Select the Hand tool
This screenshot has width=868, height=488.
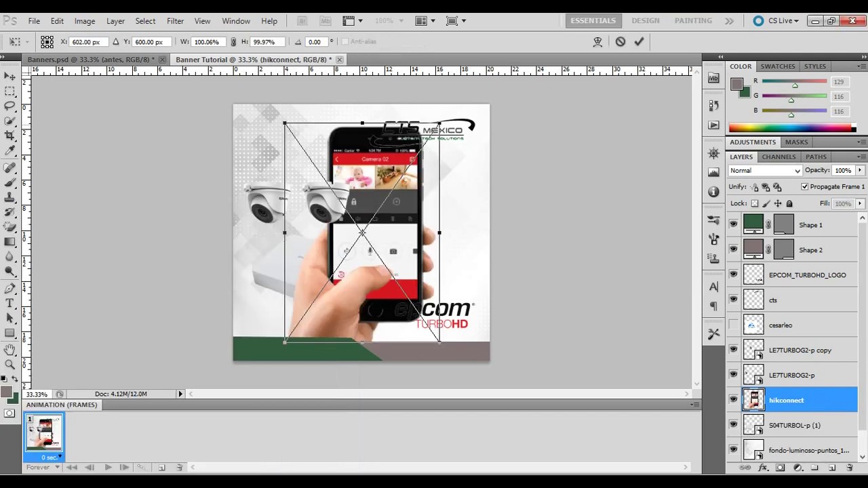click(x=9, y=350)
